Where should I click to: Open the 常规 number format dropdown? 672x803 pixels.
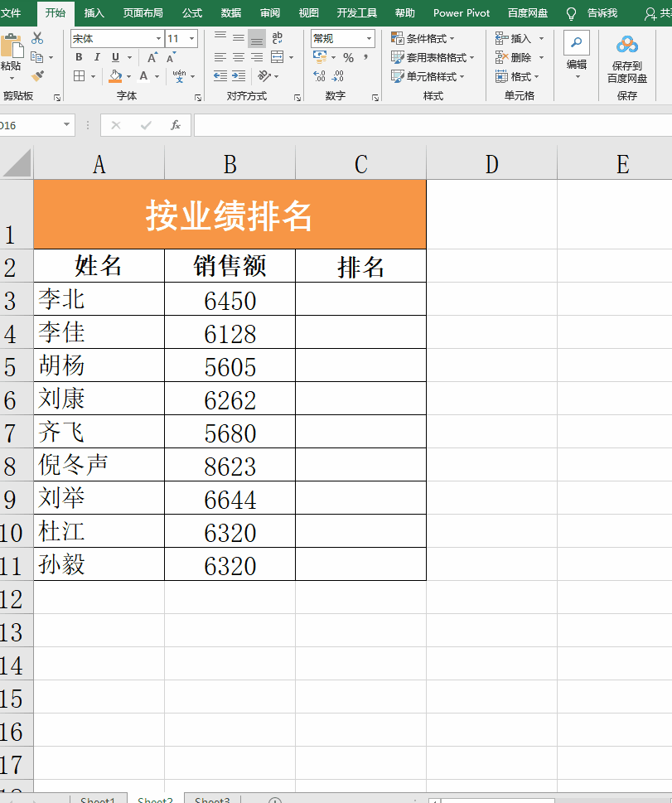369,38
